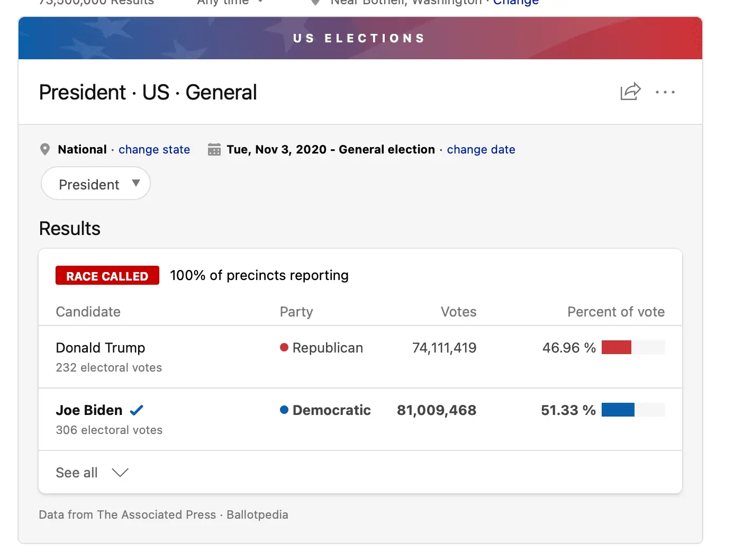Screen dimensions: 743x560
Task: Select the Change location link near Bothell
Action: click(515, 2)
